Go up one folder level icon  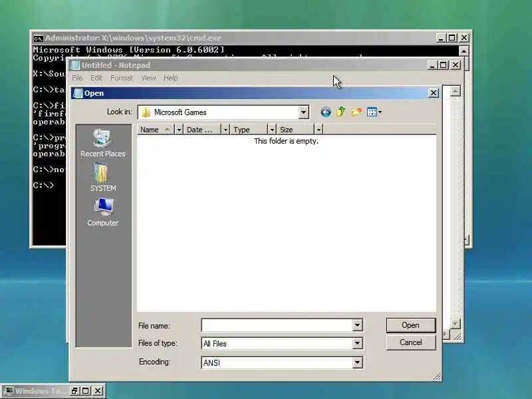pyautogui.click(x=340, y=112)
